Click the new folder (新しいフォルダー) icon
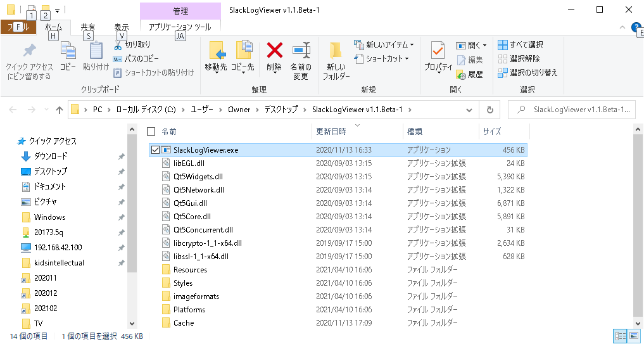The width and height of the screenshot is (644, 344). coord(336,51)
